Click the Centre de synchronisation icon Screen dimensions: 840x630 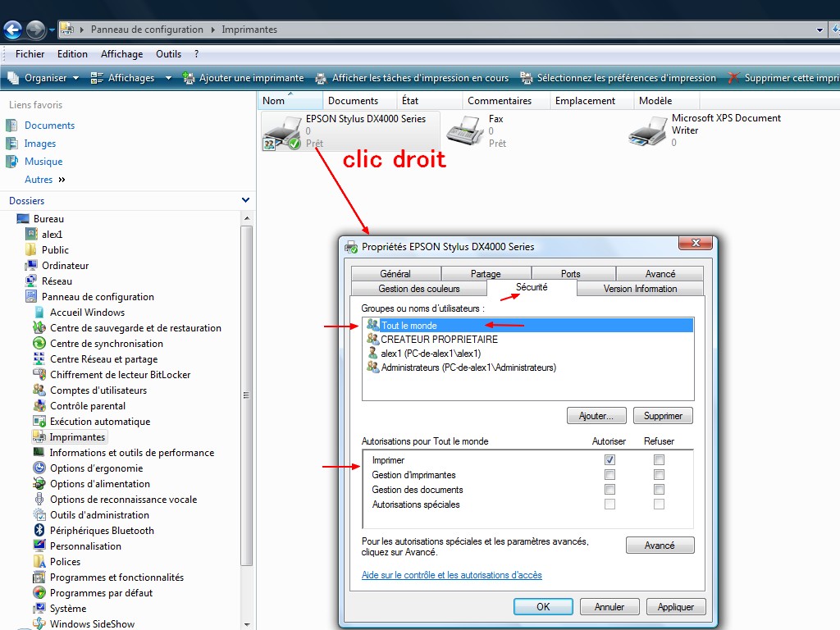tap(39, 344)
